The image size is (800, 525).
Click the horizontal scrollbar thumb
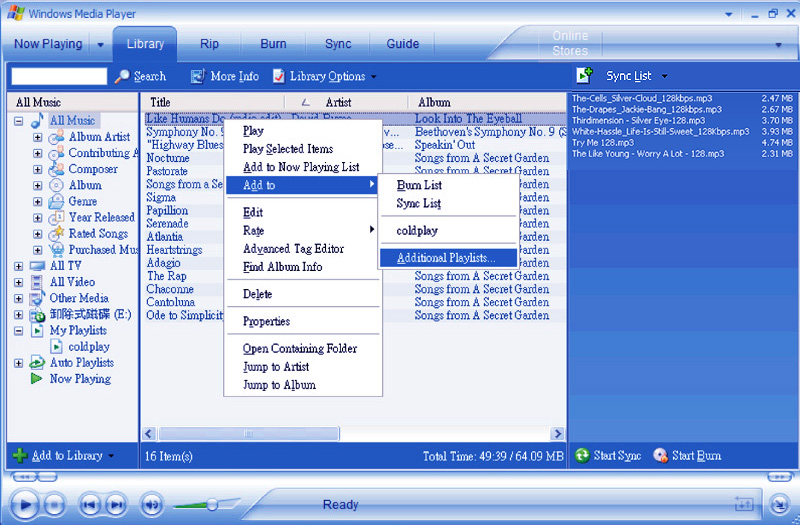248,434
